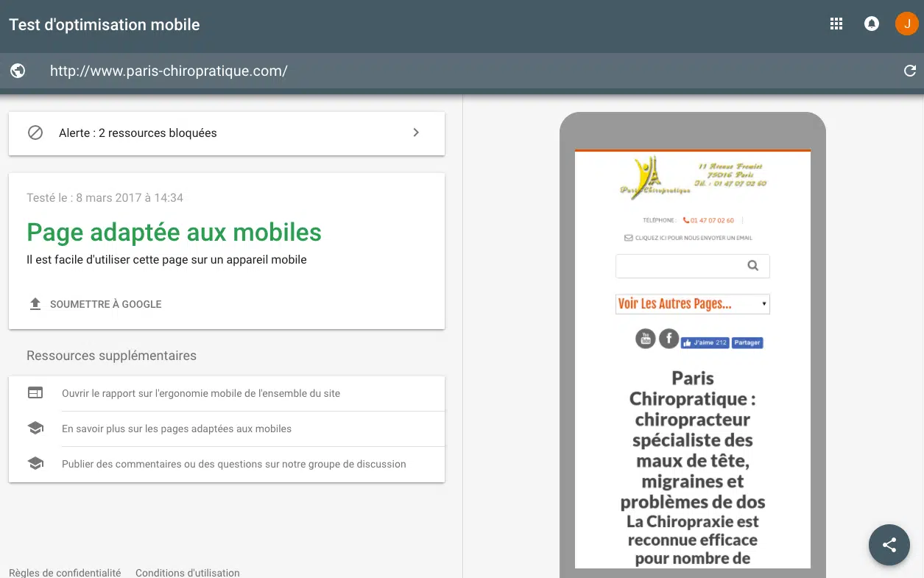Click the Facebook round icon in preview
924x578 pixels.
(669, 339)
